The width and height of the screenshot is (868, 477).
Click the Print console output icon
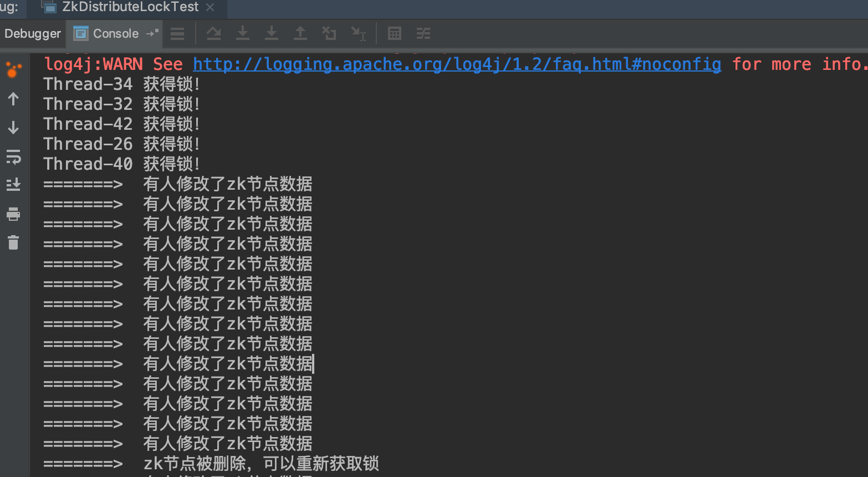(x=13, y=214)
